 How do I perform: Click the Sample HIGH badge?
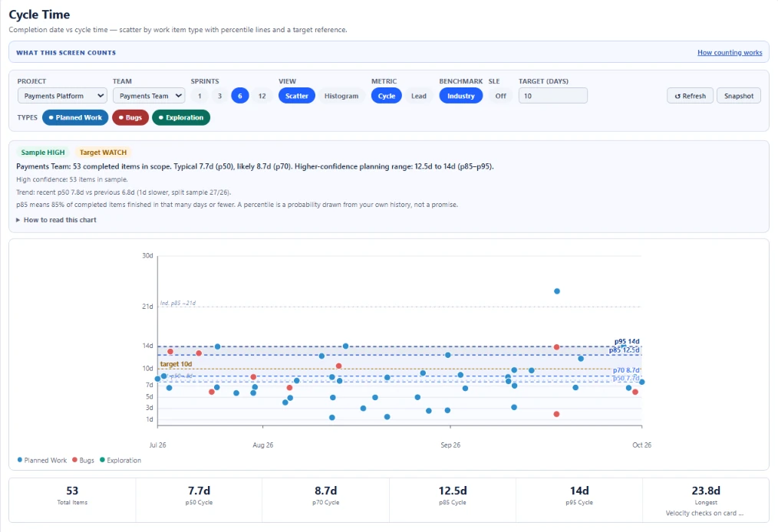[43, 153]
